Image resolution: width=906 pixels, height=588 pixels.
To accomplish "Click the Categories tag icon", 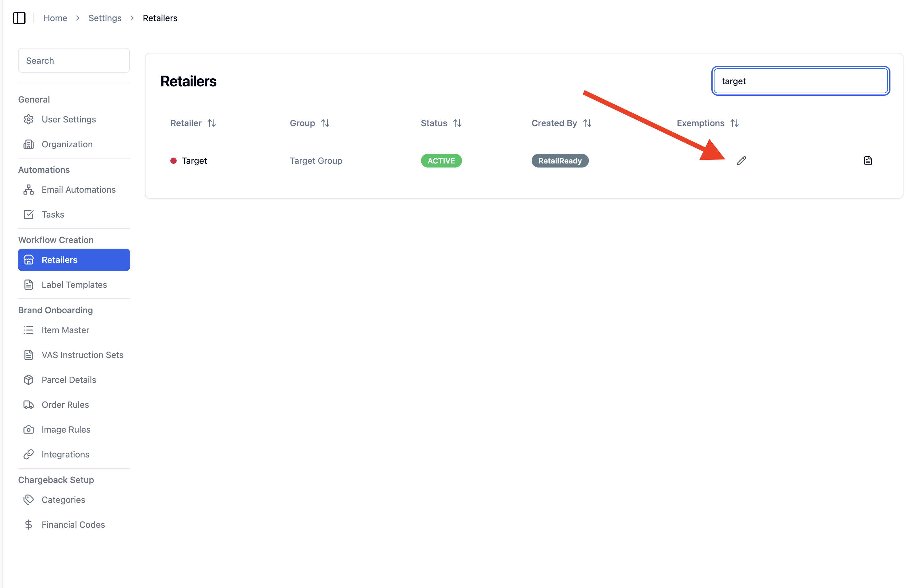I will pyautogui.click(x=29, y=500).
